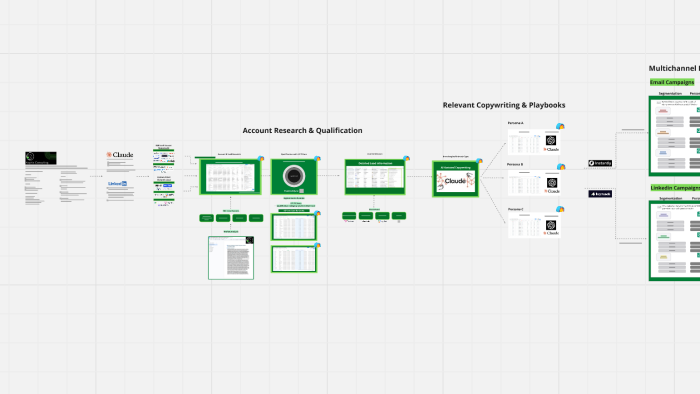Screen dimensions: 700x394
Task: Click badge icon above Persona B card
Action: [x=561, y=167]
